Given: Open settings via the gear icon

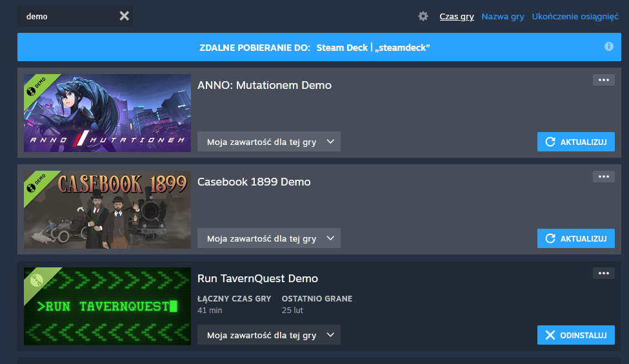Looking at the screenshot, I should pos(423,16).
